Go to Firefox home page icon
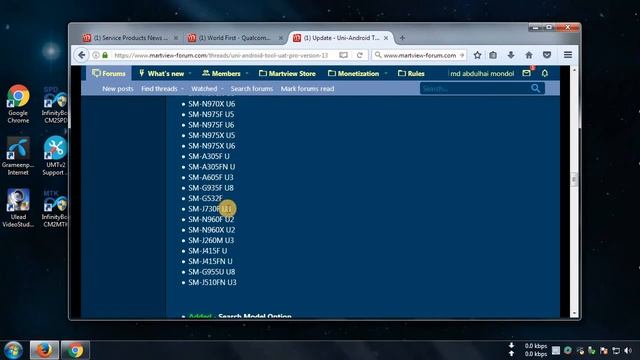This screenshot has width=640, height=360. coord(529,55)
